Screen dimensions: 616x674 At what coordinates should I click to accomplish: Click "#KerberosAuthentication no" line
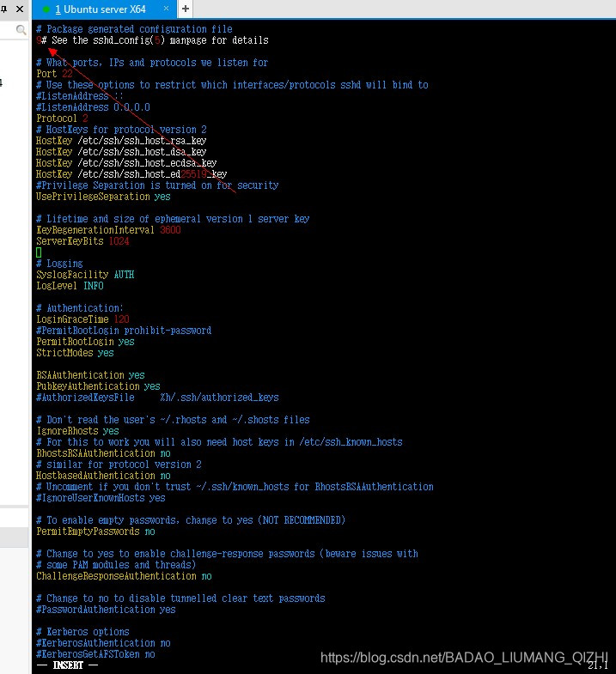[x=103, y=643]
